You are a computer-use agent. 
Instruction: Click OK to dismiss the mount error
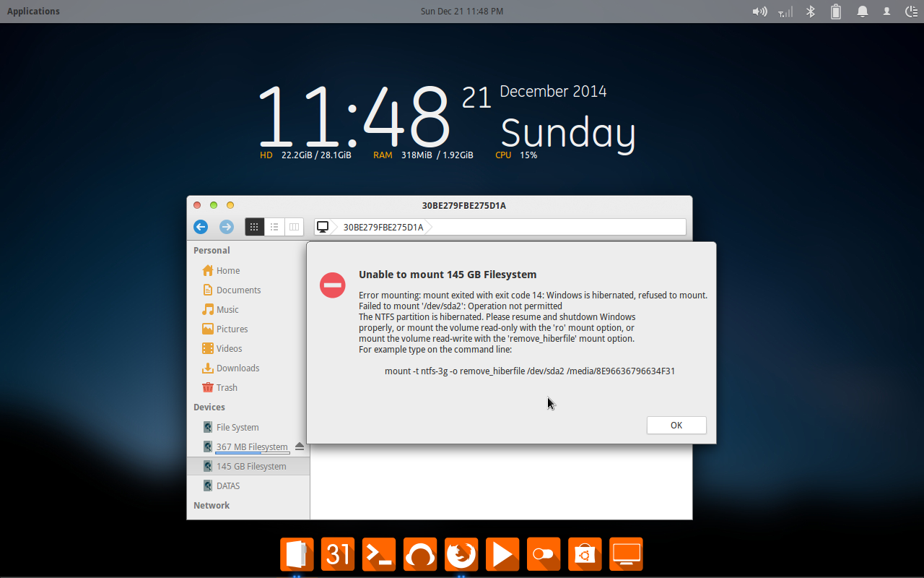pyautogui.click(x=676, y=425)
